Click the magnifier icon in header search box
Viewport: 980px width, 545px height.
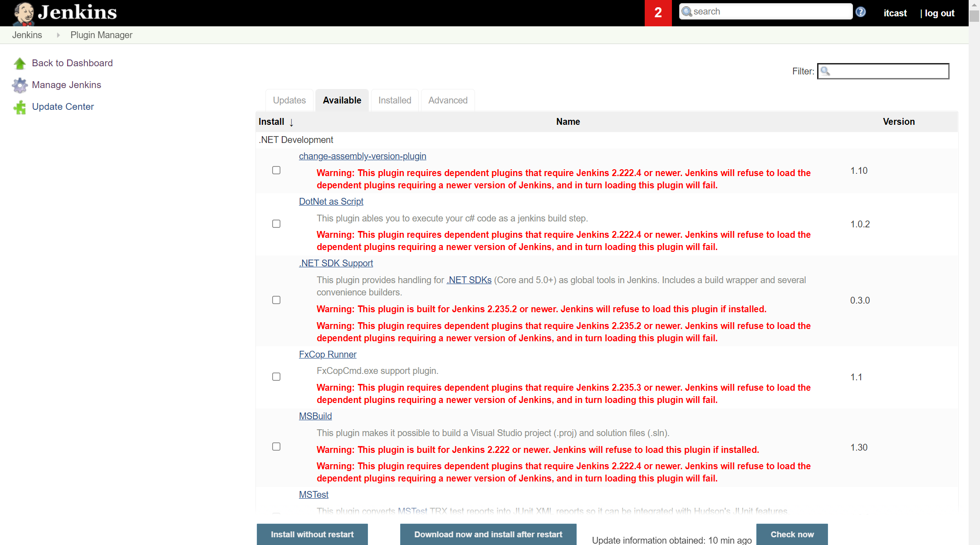pyautogui.click(x=687, y=12)
